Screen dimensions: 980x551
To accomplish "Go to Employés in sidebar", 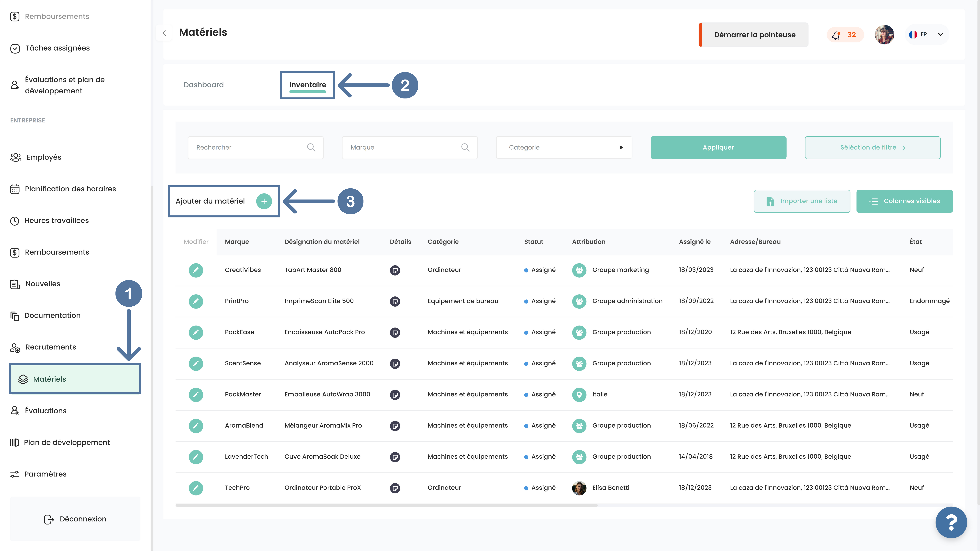I will [44, 157].
